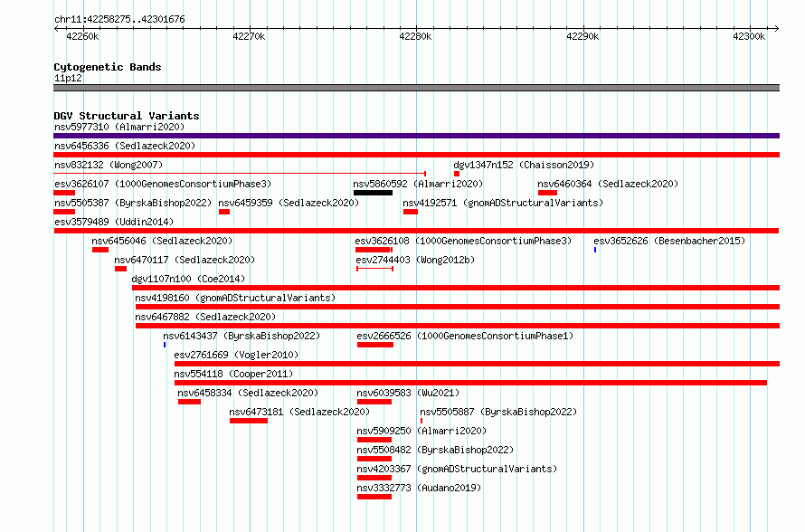
Task: Click the red bar under nsv6459359
Action: (223, 212)
